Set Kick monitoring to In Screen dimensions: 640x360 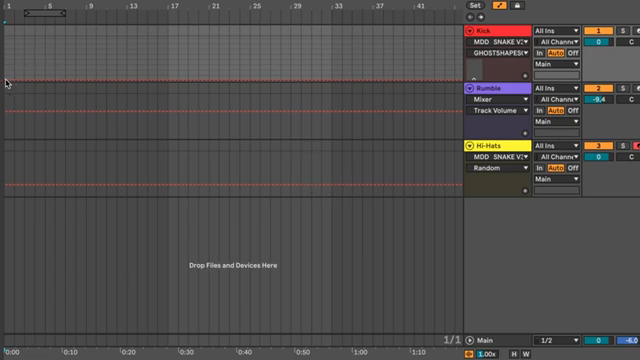pos(540,53)
